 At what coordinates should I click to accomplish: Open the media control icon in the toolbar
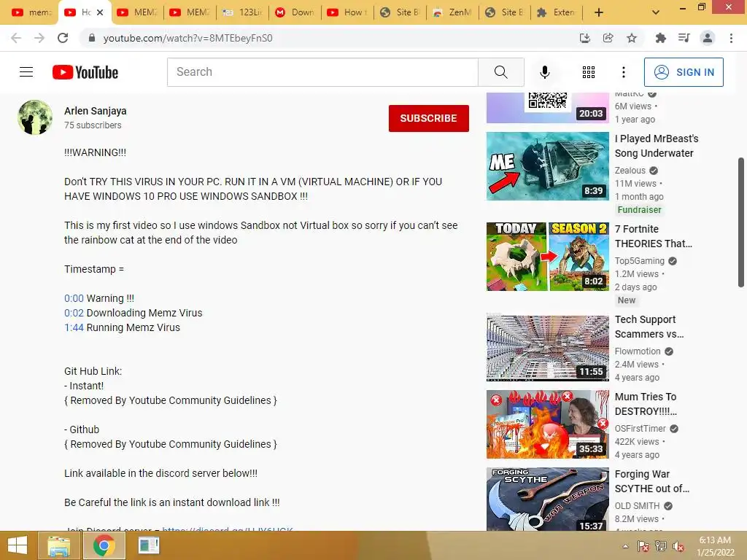[684, 38]
